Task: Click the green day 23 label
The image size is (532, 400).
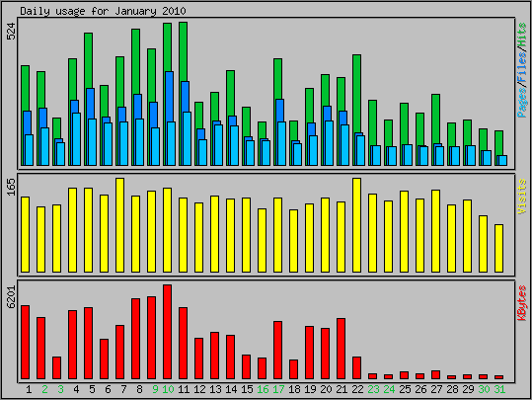Action: 373,389
